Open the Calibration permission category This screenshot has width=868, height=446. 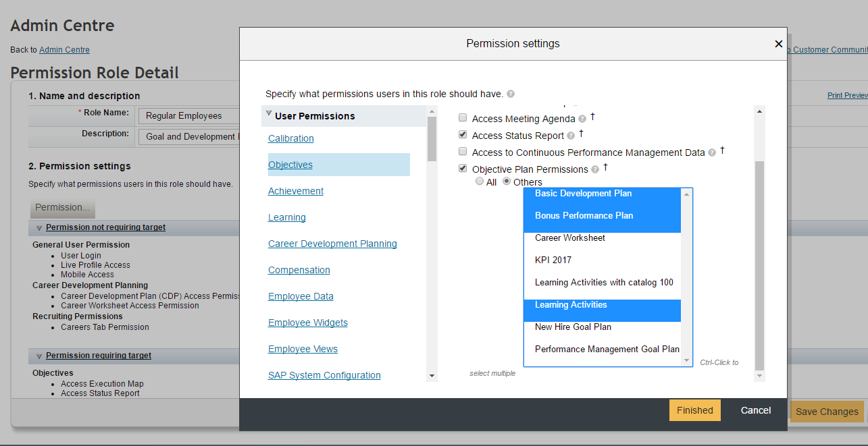291,138
